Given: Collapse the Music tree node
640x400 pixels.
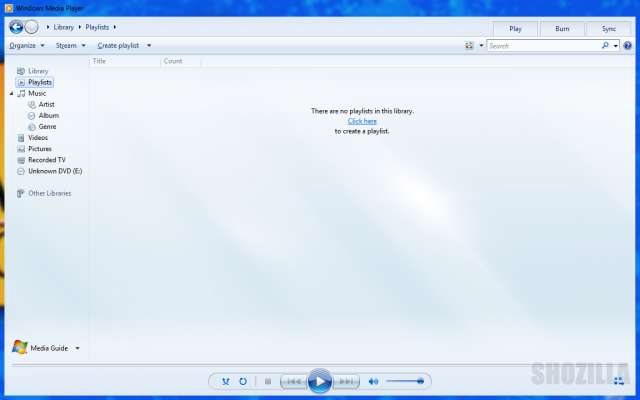Looking at the screenshot, I should 11,93.
